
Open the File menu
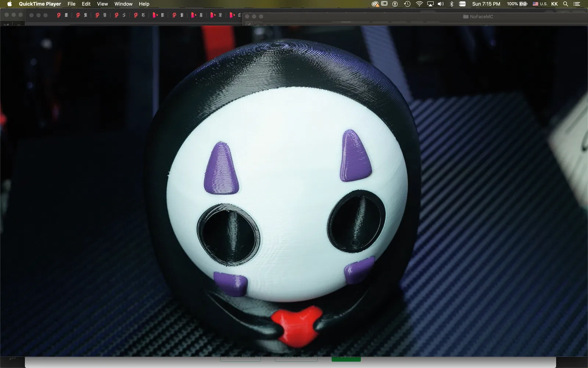(x=71, y=4)
